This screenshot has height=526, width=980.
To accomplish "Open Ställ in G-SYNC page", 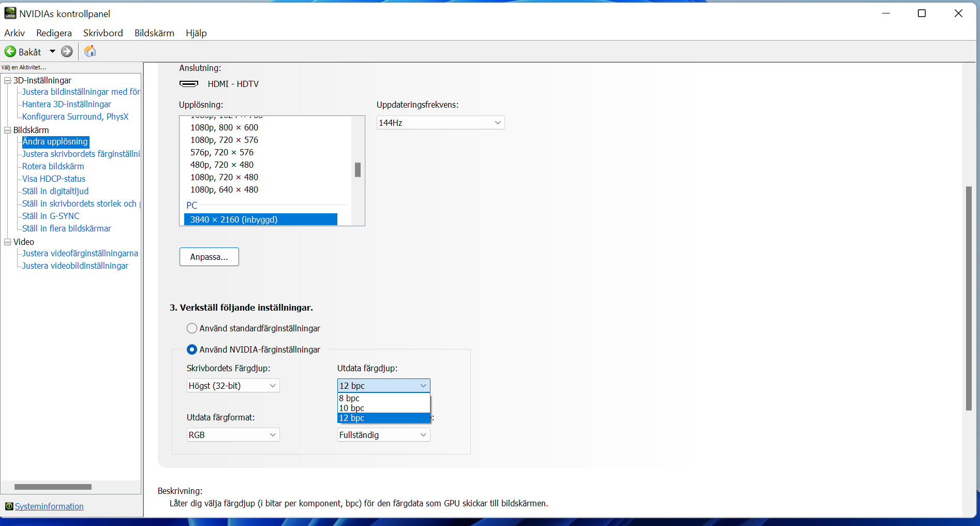I will [x=51, y=216].
